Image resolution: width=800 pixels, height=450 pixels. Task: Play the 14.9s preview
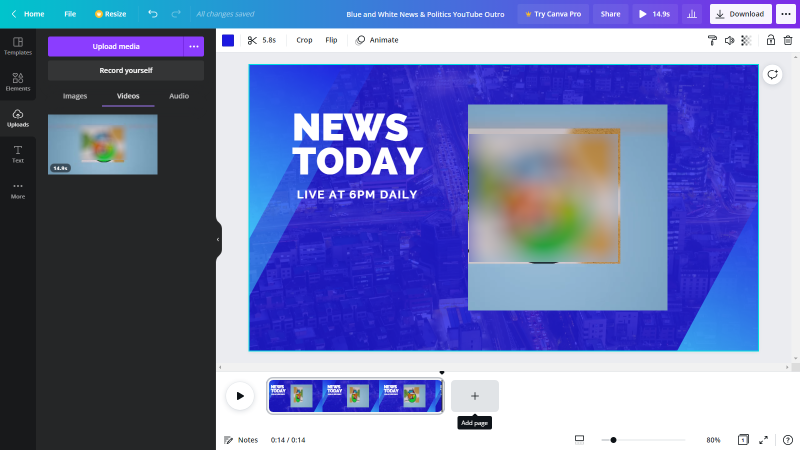(x=654, y=14)
